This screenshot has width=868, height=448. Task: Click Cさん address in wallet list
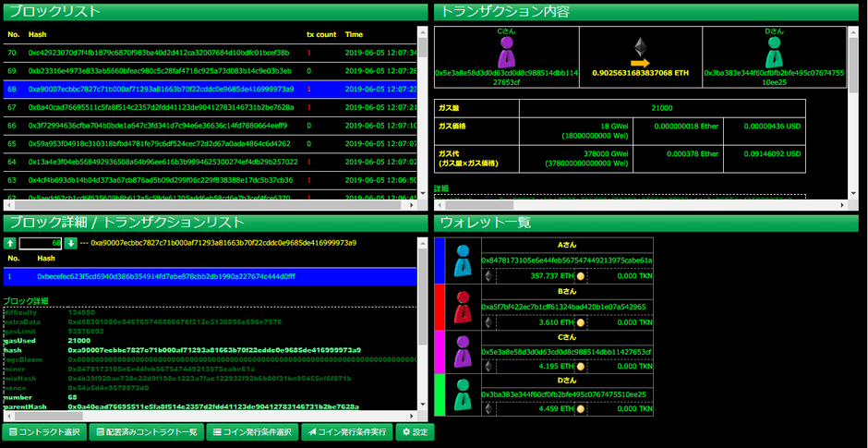click(566, 352)
